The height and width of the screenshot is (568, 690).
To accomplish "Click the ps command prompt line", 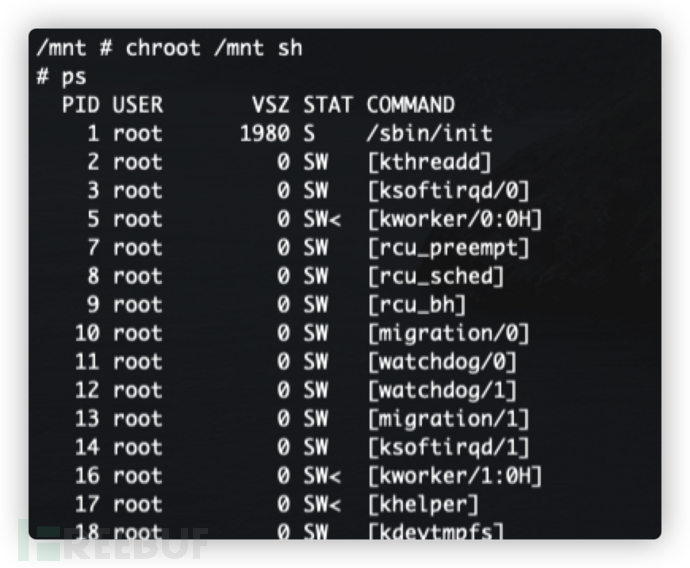I will pos(62,77).
